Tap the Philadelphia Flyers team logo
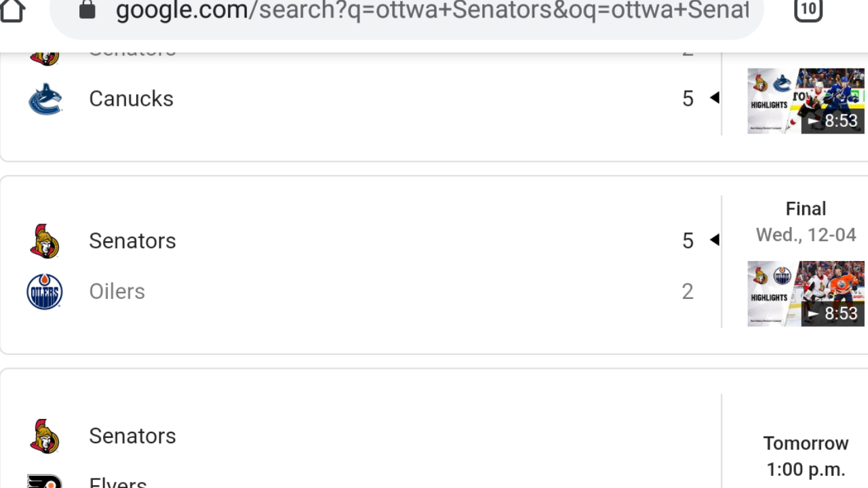 [45, 481]
